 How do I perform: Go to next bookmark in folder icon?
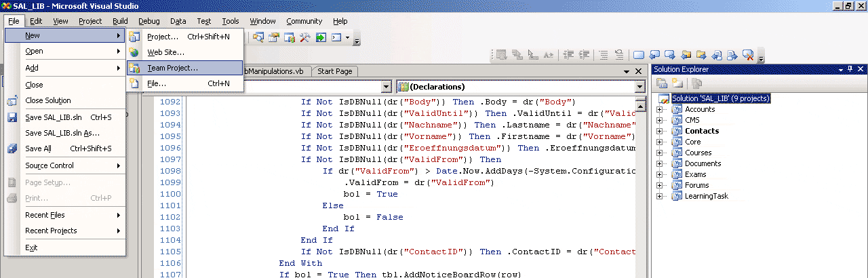701,55
